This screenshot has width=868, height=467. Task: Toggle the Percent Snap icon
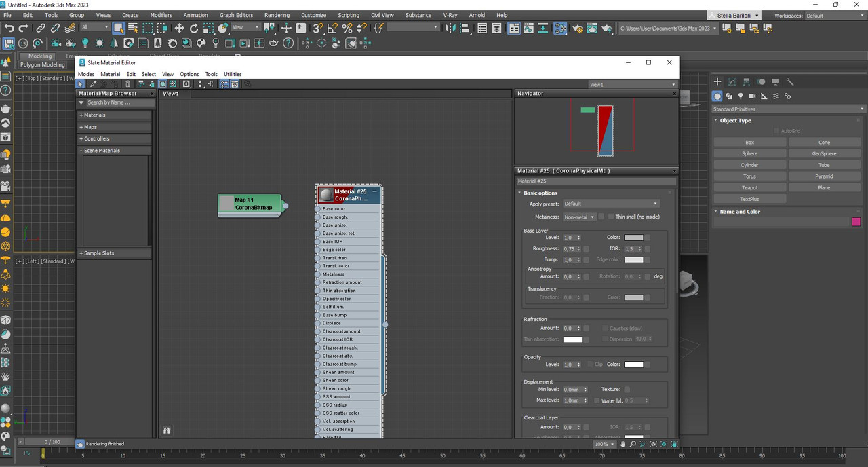[x=347, y=28]
